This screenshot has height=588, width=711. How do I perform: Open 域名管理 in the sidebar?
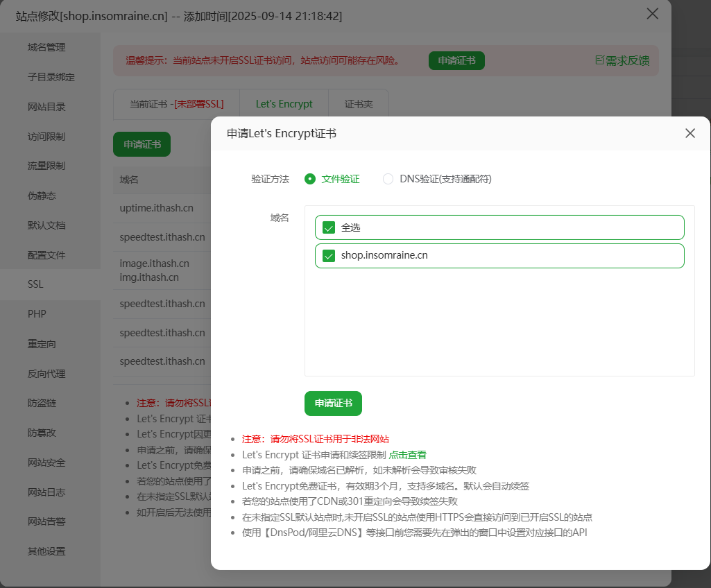[x=46, y=47]
